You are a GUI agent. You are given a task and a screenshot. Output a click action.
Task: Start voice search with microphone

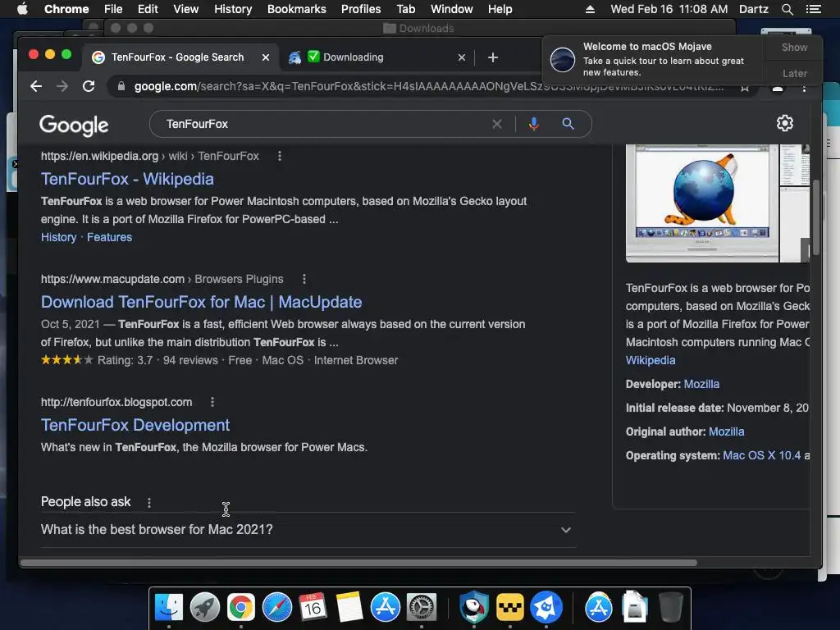[533, 125]
